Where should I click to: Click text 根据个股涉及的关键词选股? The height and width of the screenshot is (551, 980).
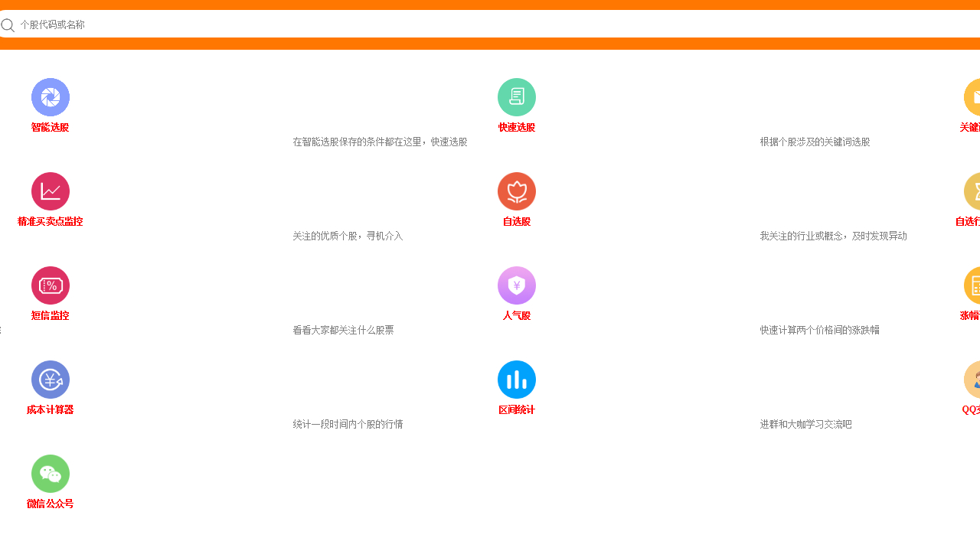click(x=815, y=142)
